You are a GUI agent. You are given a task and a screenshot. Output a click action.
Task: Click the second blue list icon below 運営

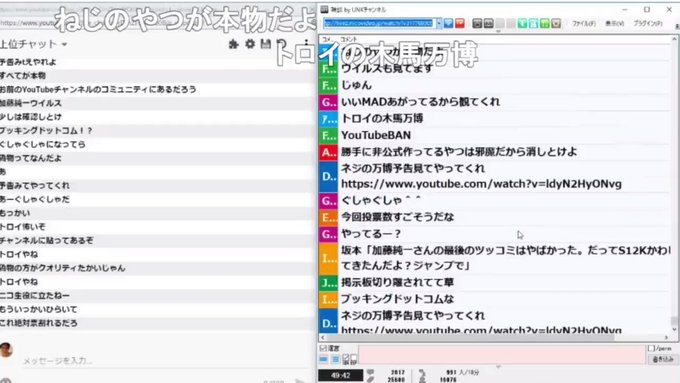tap(335, 360)
